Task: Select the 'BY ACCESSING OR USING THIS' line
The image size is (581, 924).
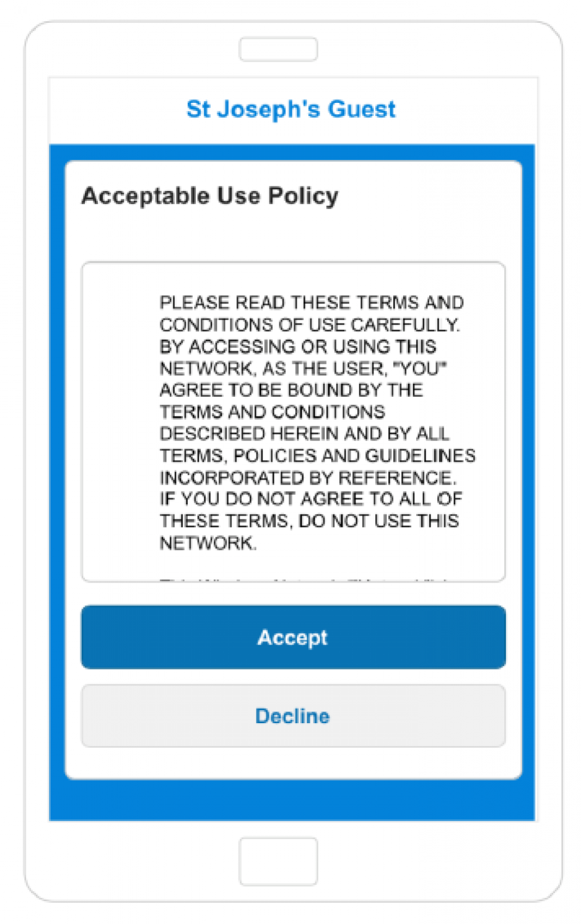Action: click(298, 346)
